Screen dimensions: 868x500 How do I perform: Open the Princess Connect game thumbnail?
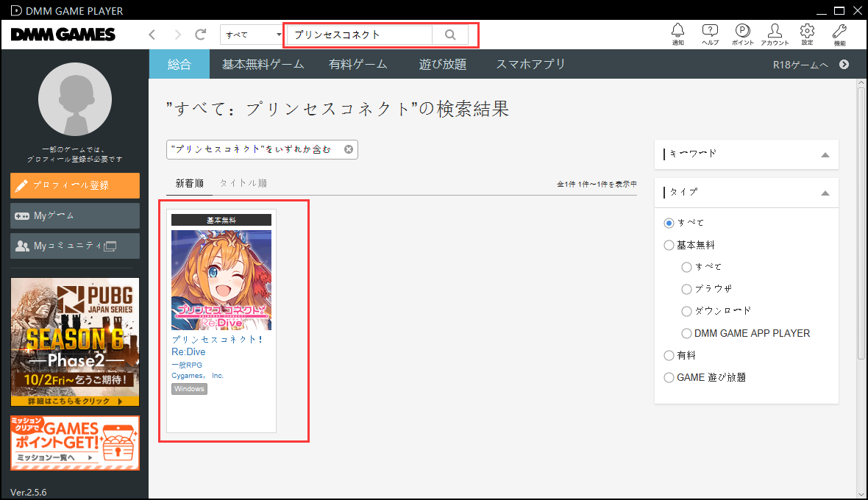click(x=221, y=280)
